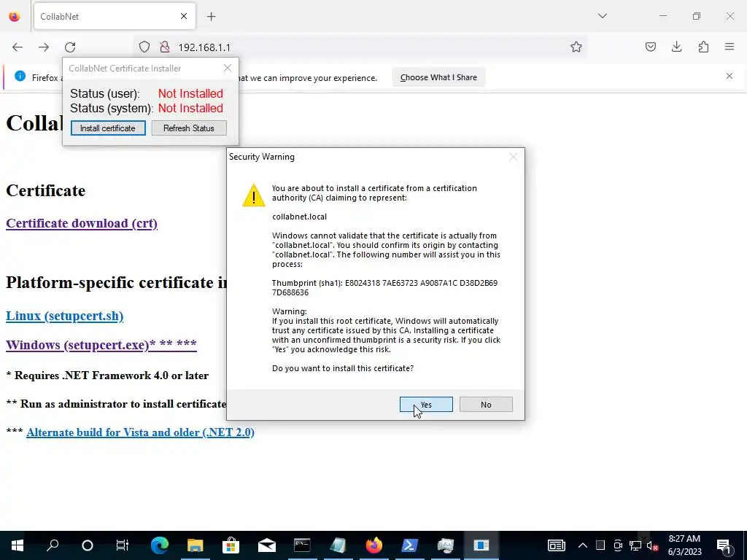Click the info icon in the notification bar
This screenshot has width=747, height=560.
click(x=20, y=76)
